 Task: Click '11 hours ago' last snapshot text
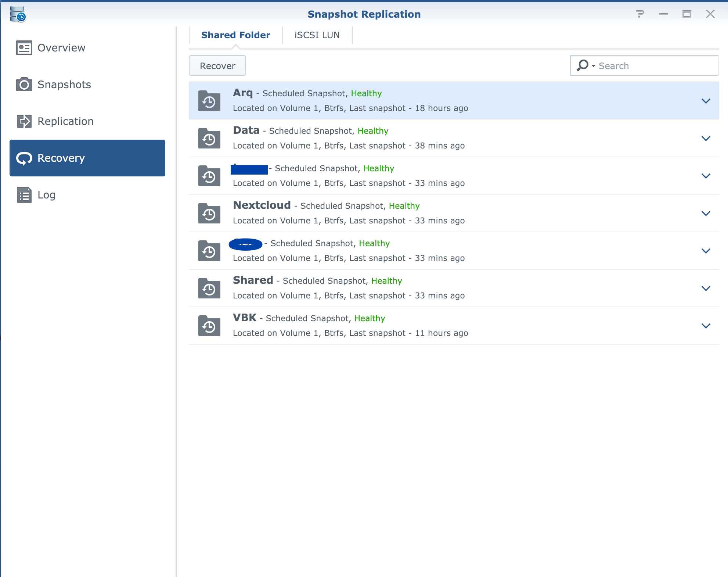pos(442,333)
